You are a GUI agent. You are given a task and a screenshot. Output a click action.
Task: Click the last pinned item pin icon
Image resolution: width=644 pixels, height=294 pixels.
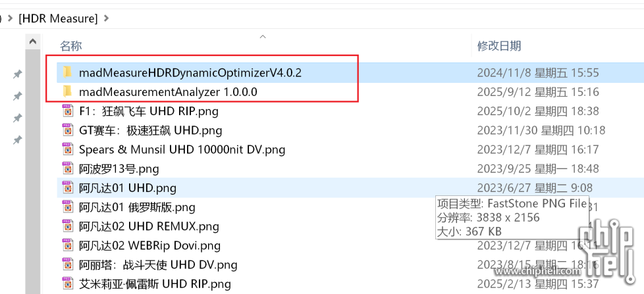point(18,140)
